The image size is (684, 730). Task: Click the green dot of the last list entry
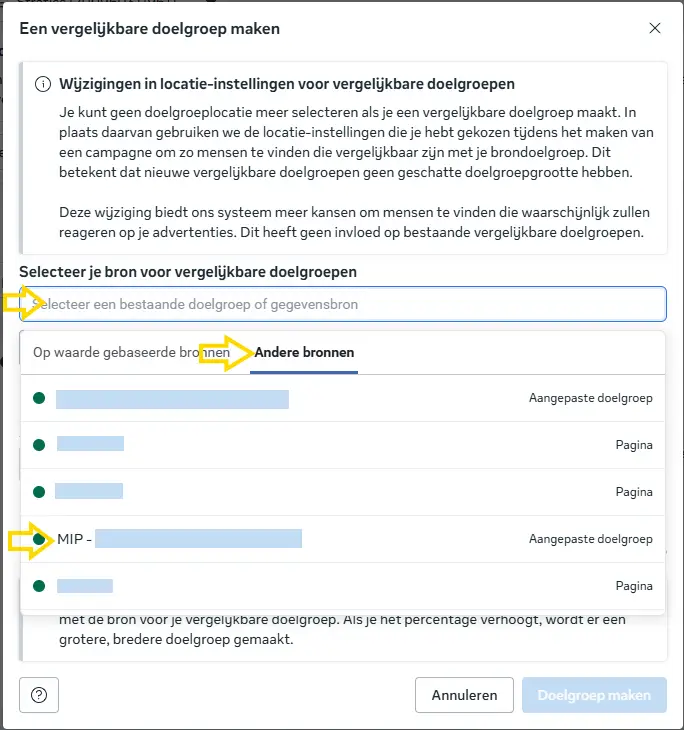[39, 586]
